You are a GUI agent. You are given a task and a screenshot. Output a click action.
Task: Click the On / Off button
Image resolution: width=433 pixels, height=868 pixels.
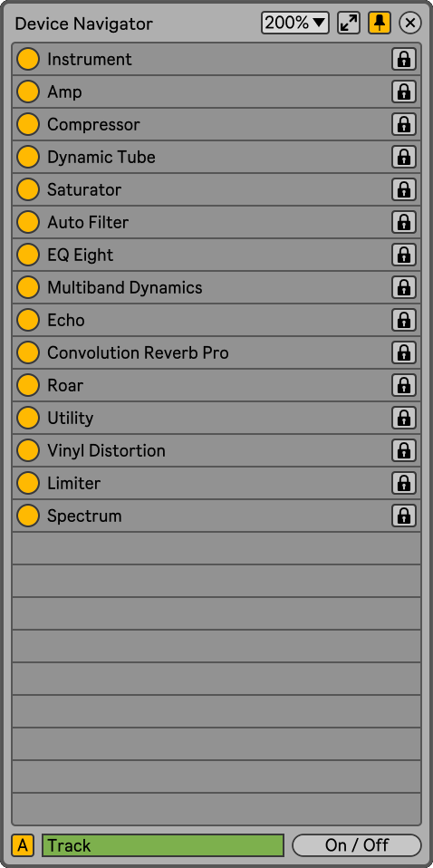coord(357,845)
